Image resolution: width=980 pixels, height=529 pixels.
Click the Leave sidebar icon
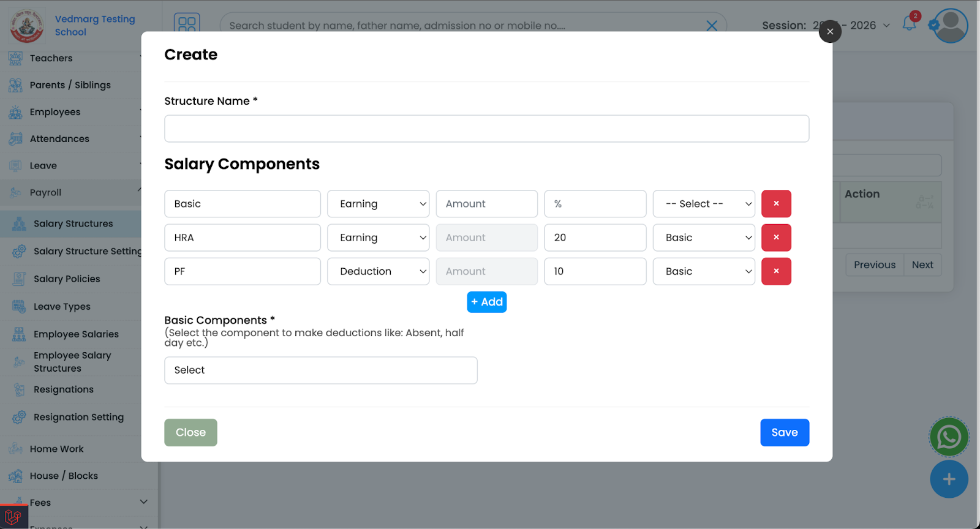coord(15,166)
